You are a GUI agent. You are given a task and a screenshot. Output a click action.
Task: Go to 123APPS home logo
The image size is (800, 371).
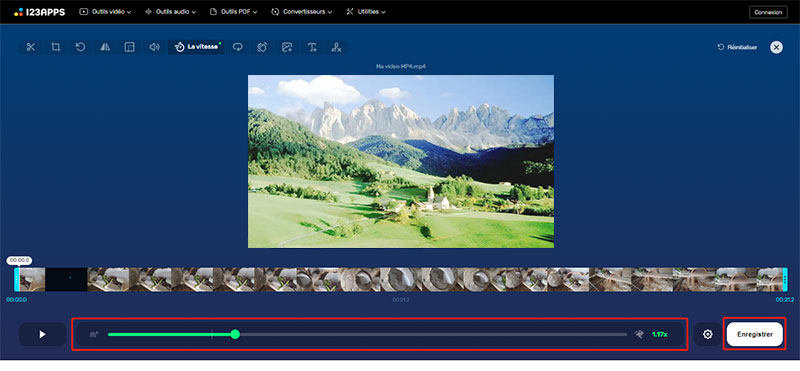point(39,12)
